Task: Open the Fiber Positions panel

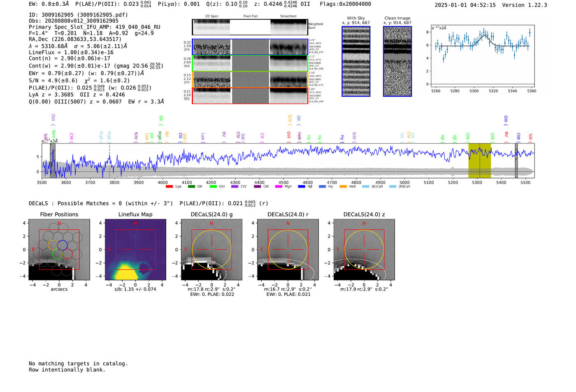Action: point(59,250)
